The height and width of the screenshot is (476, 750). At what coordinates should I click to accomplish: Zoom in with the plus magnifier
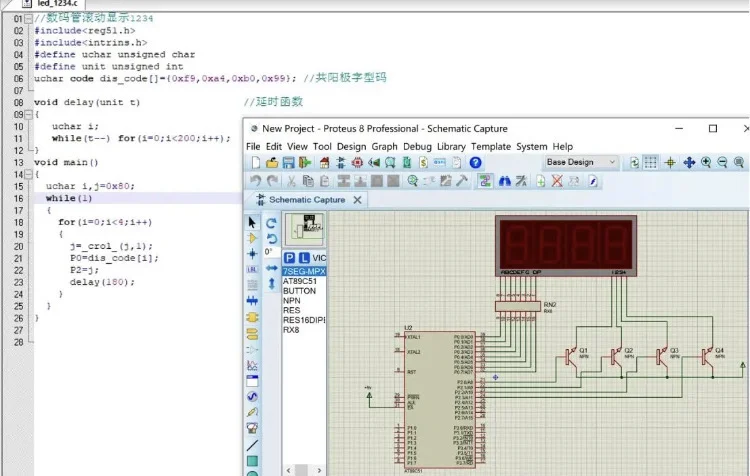click(706, 163)
